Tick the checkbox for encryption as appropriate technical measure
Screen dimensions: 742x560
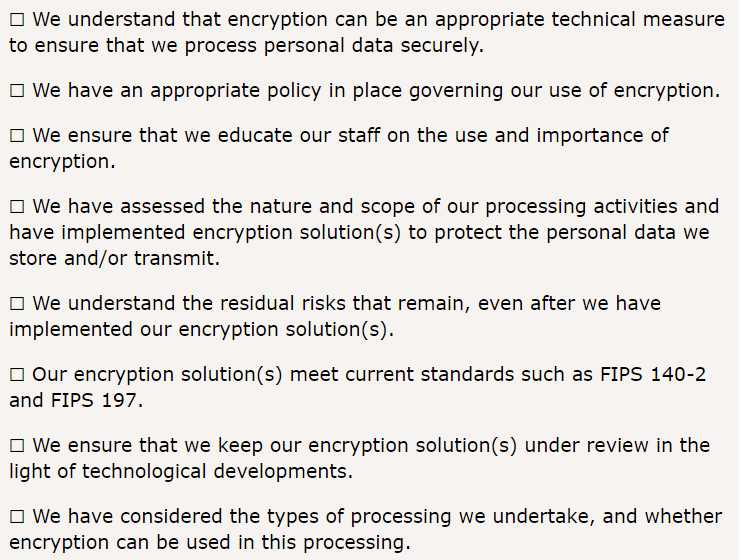point(18,20)
